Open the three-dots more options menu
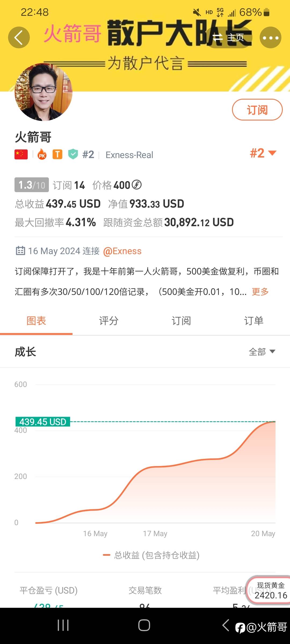 pos(270,38)
